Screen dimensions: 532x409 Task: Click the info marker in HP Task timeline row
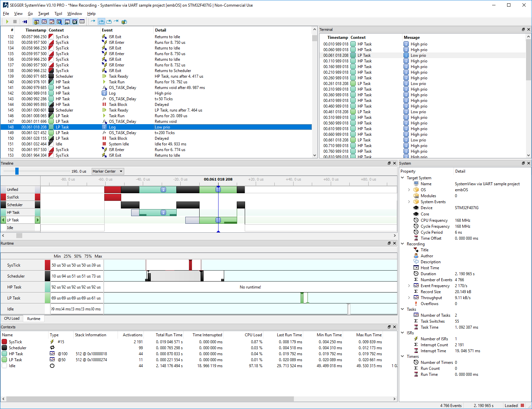pyautogui.click(x=163, y=212)
